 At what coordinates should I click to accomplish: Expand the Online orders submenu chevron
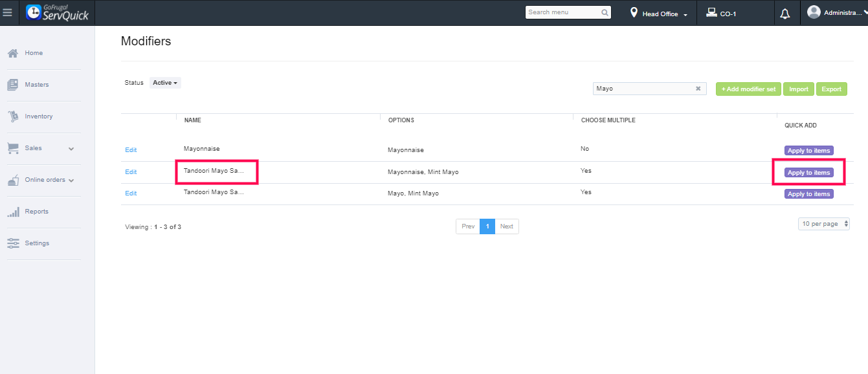71,181
